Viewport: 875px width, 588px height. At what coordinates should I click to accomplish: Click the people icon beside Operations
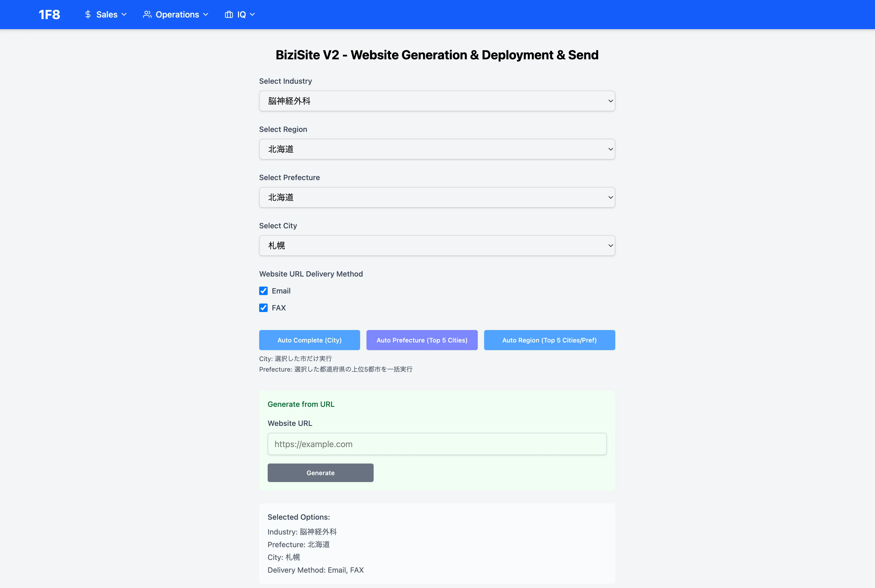(147, 15)
